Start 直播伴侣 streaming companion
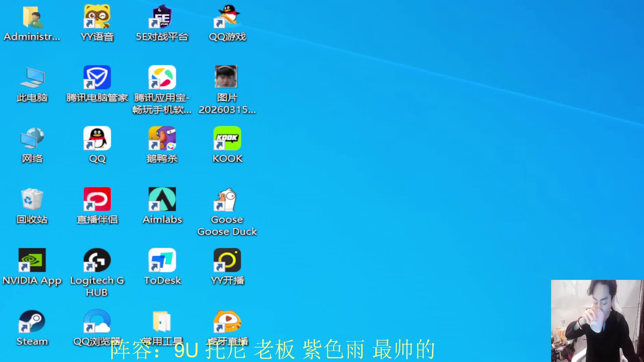The height and width of the screenshot is (362, 644). point(97,199)
